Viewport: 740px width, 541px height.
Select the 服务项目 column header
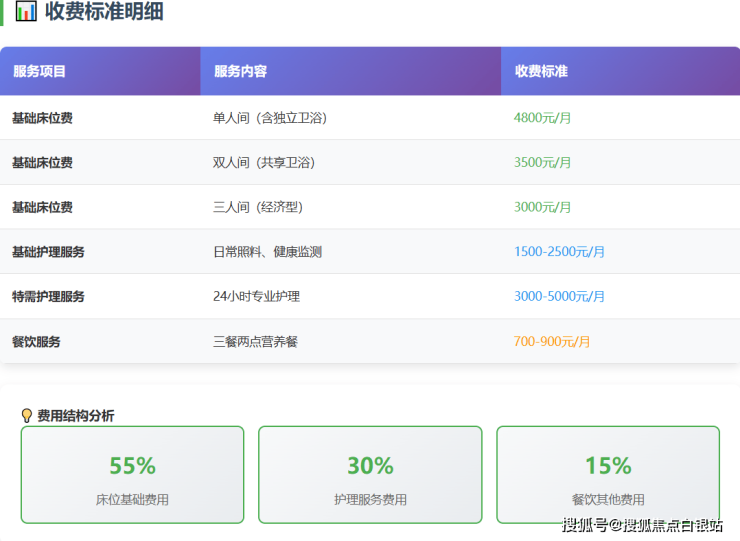point(40,72)
